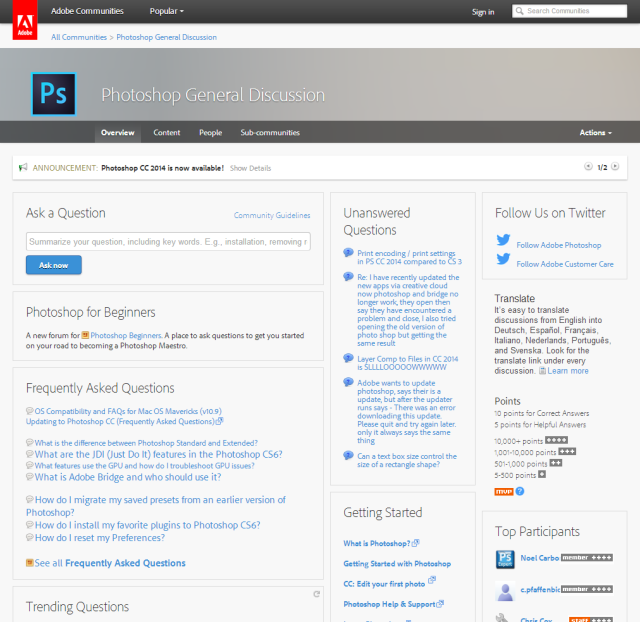Open Photoshop Help & Support link

389,604
